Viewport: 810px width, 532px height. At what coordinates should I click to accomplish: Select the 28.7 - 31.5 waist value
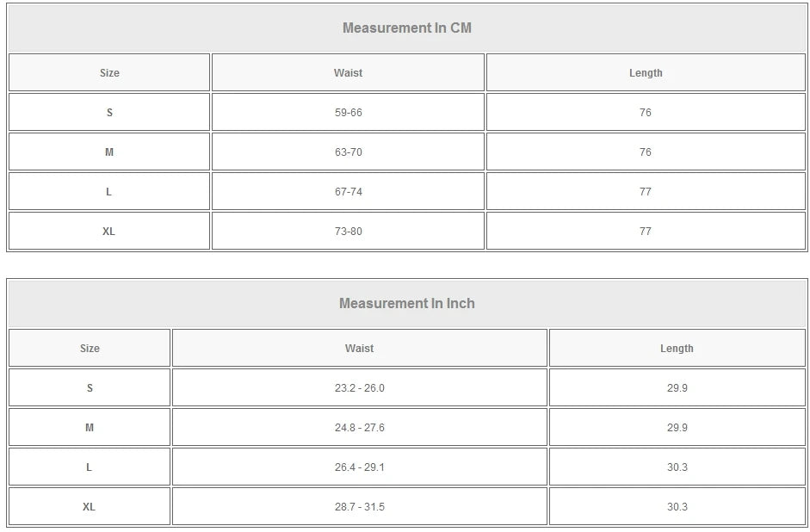[359, 507]
